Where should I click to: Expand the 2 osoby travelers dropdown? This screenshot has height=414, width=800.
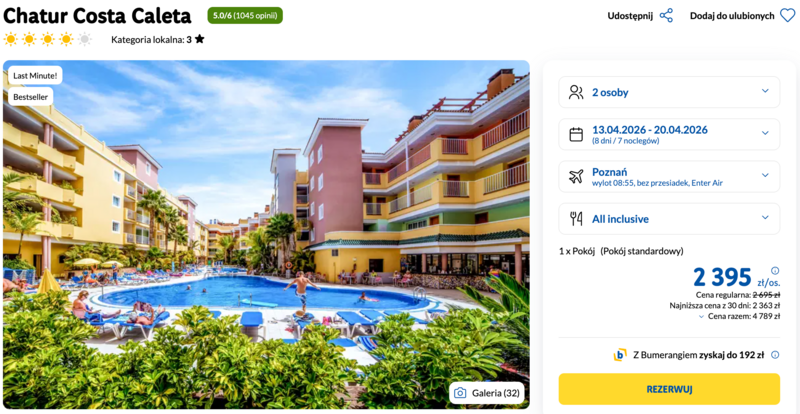pos(669,92)
